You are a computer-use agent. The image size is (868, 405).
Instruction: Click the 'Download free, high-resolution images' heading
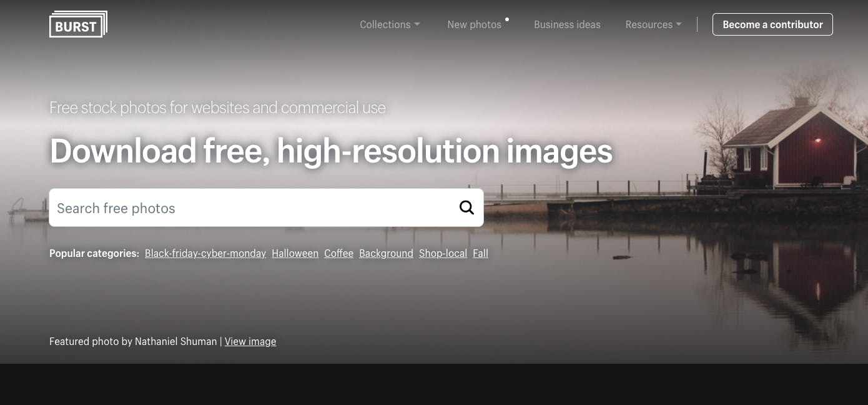[331, 151]
